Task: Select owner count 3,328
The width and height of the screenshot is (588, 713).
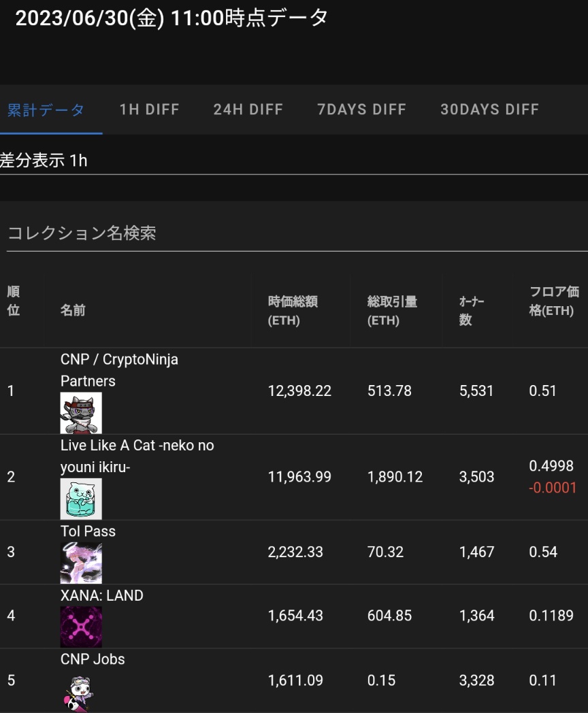Action: (x=476, y=680)
